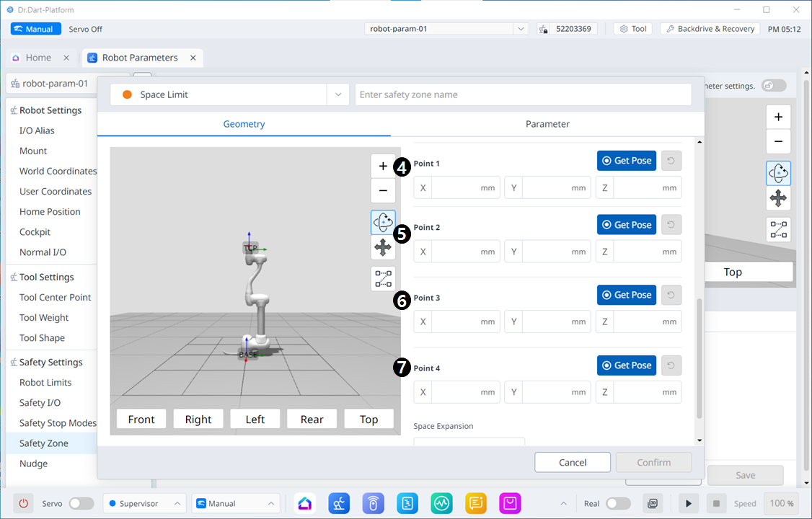Open the robot-param-01 dropdown in the title bar
812x519 pixels.
tap(521, 29)
